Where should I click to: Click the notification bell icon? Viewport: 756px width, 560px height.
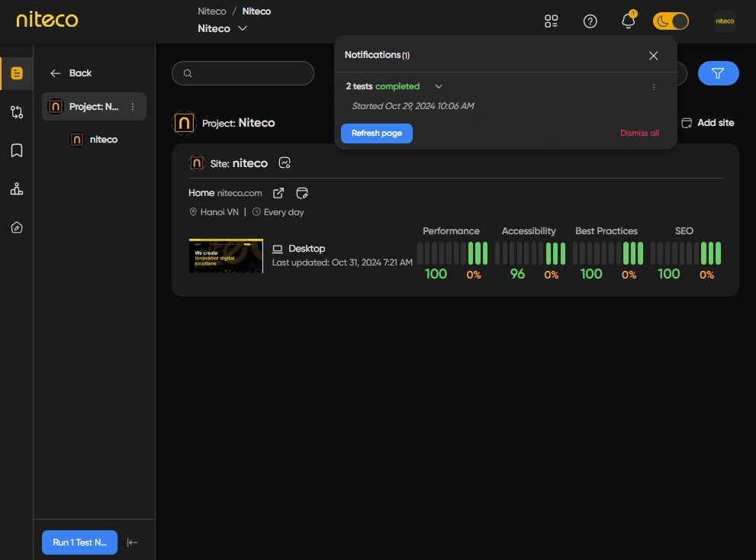(629, 21)
